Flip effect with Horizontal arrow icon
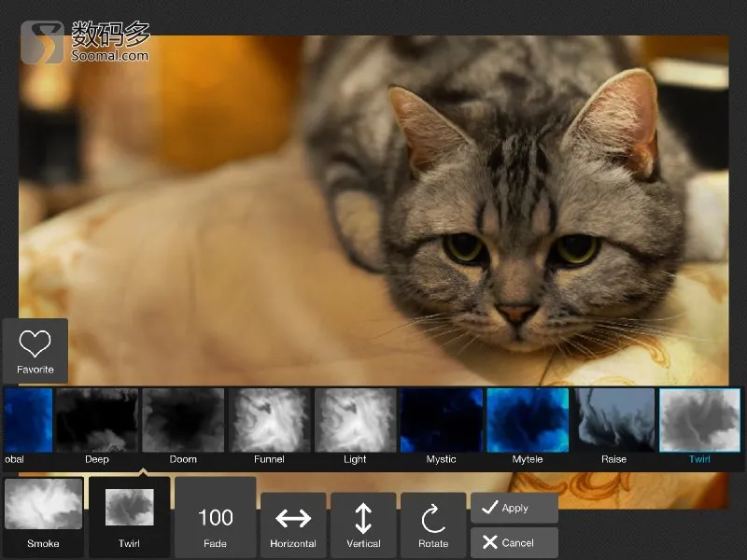Image resolution: width=747 pixels, height=560 pixels. pos(293,525)
